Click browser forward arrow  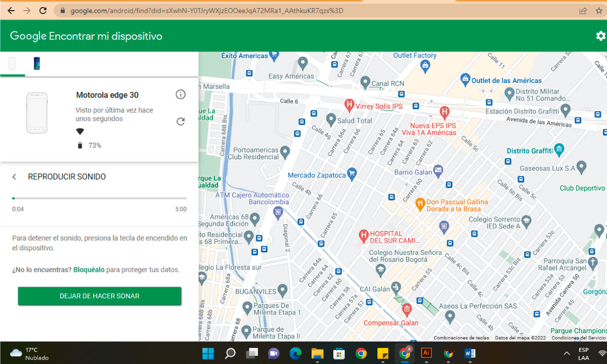point(27,10)
